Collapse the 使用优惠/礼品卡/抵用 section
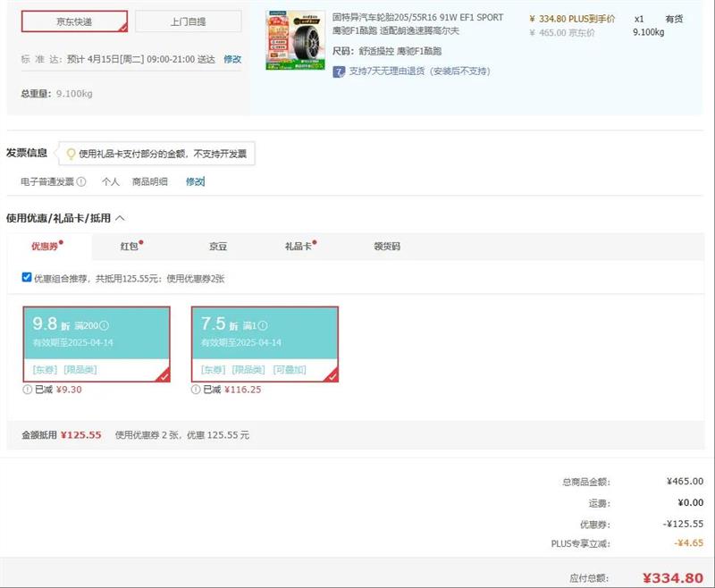Image resolution: width=715 pixels, height=588 pixels. coord(120,217)
